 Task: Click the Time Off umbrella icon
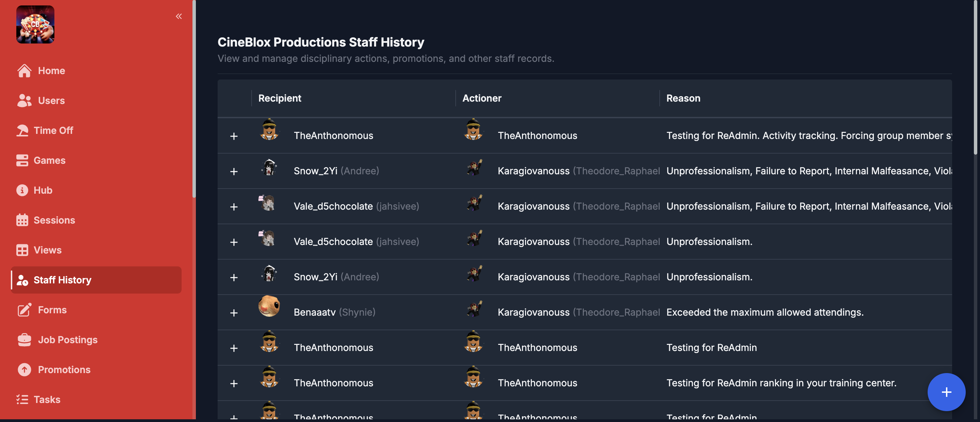(x=22, y=130)
